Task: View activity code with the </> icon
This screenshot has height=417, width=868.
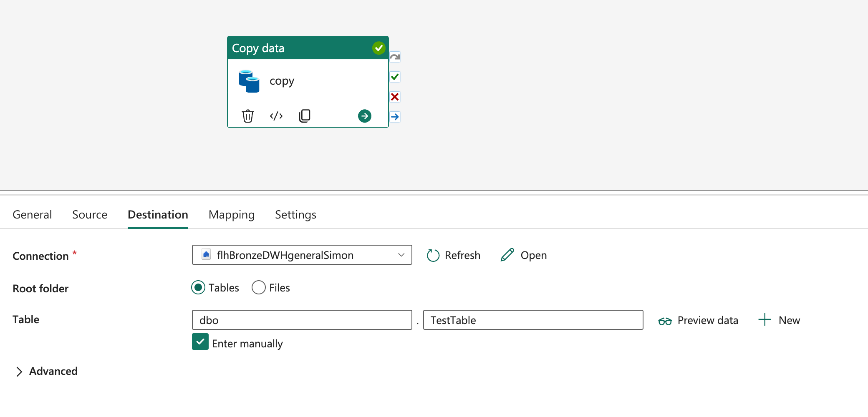Action: click(276, 116)
